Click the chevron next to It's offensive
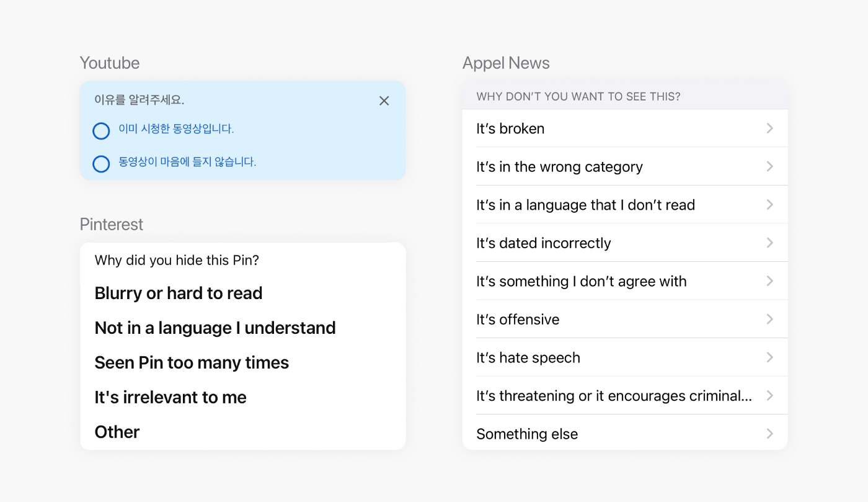Screen dimensions: 868x502 click(769, 319)
